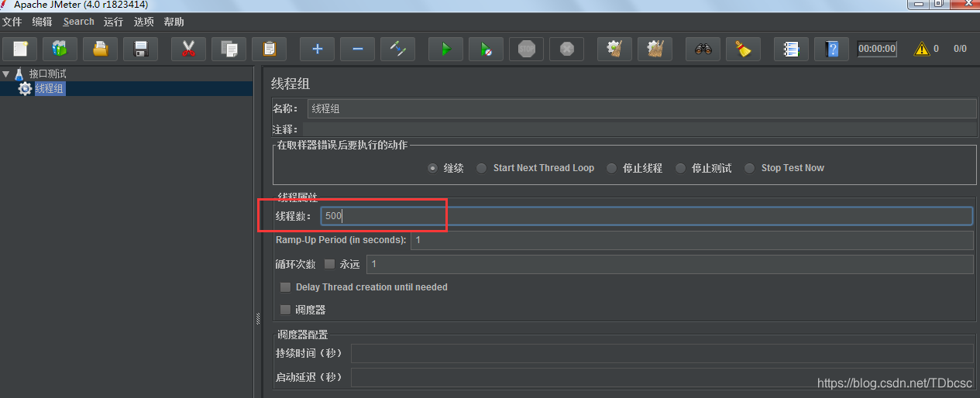Cut the selected element with the scissors icon

(188, 49)
